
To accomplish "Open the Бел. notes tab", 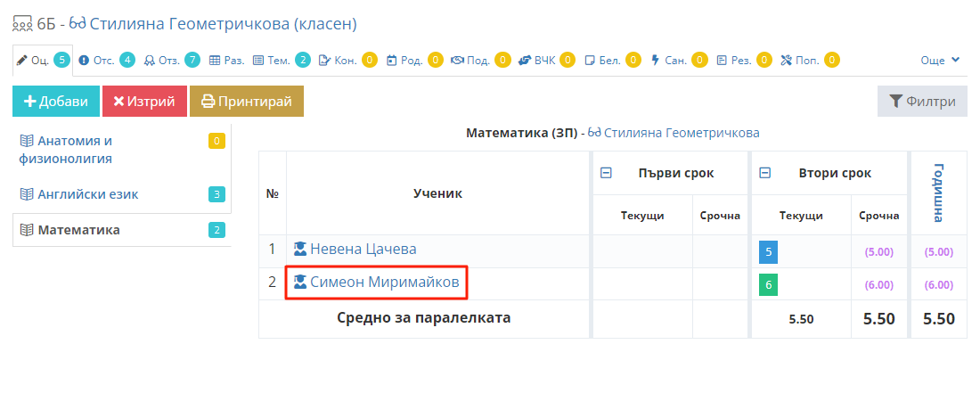I will [613, 61].
